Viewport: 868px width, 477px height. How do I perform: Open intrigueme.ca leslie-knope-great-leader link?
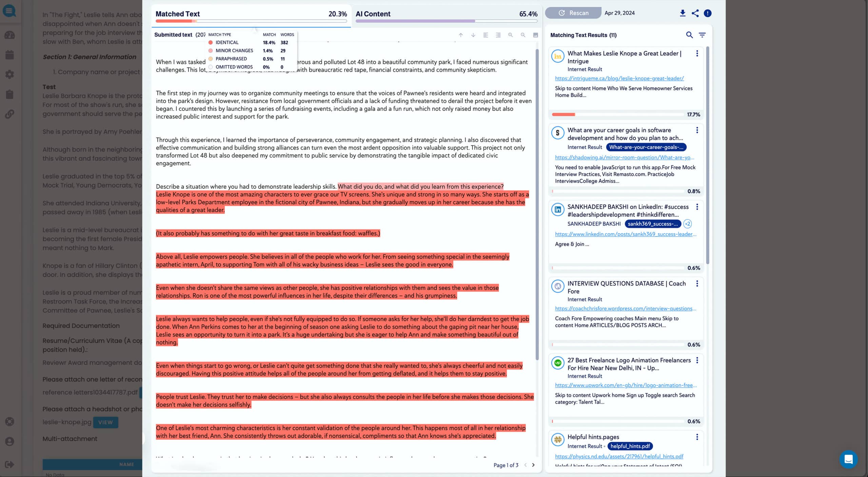pos(619,78)
